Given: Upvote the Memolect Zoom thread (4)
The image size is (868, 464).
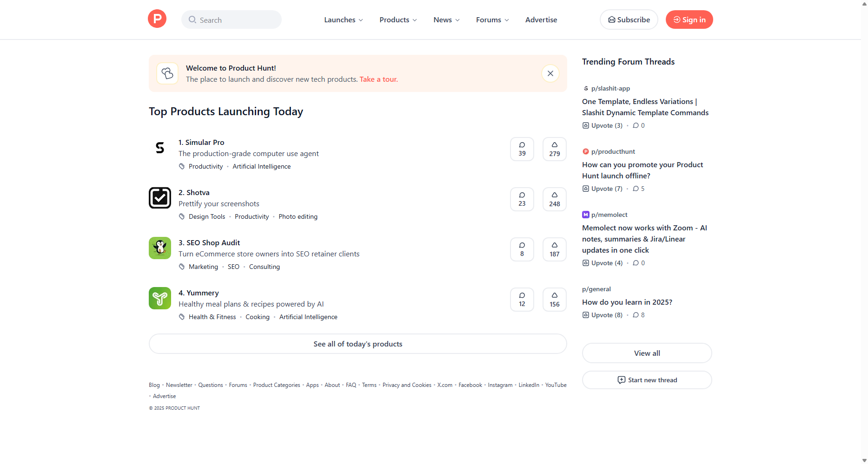Looking at the screenshot, I should click(602, 263).
